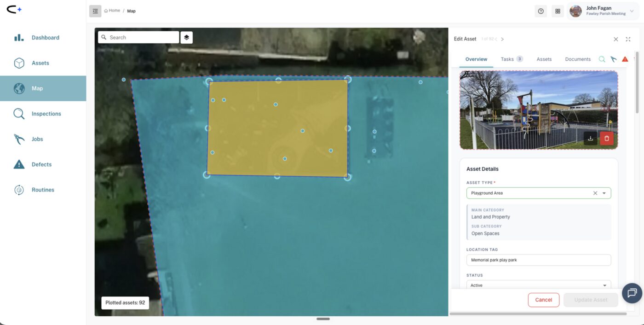Switch to the Tasks tab
The width and height of the screenshot is (644, 325).
tap(512, 59)
